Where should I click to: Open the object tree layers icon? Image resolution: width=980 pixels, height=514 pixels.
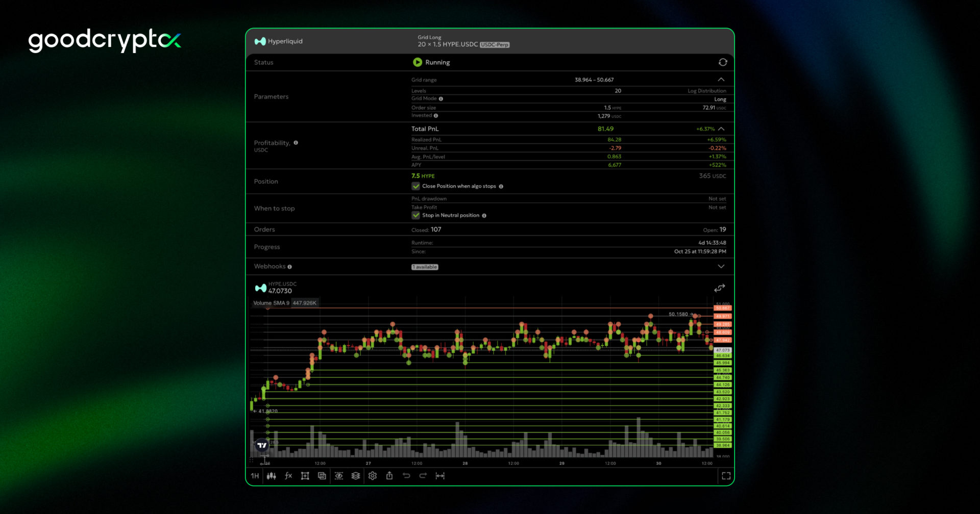click(356, 476)
